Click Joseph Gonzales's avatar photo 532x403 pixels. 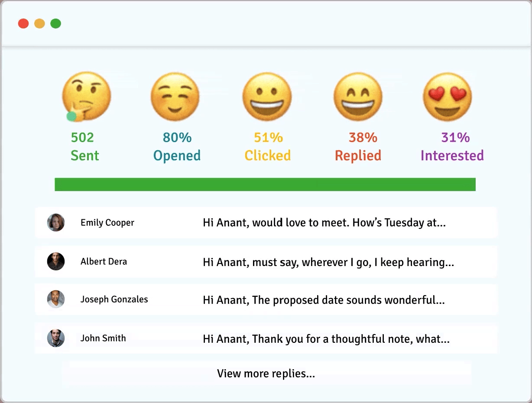56,299
